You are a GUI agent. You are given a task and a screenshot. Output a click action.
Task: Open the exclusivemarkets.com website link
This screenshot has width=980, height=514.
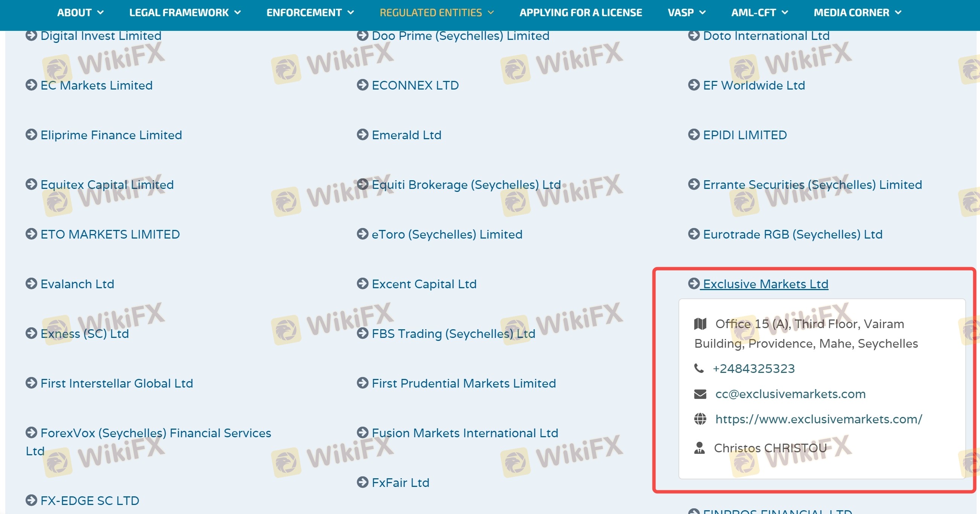click(x=818, y=419)
